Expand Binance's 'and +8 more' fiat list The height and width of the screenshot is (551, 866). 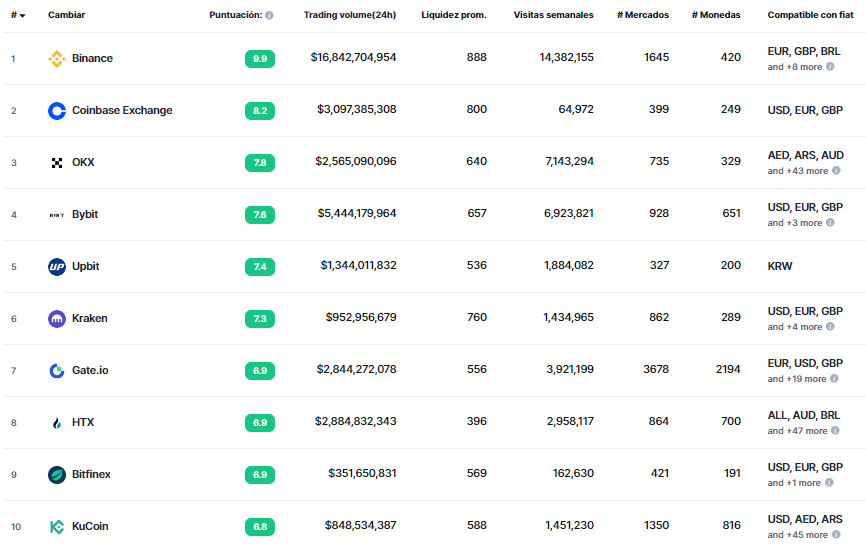pyautogui.click(x=795, y=67)
